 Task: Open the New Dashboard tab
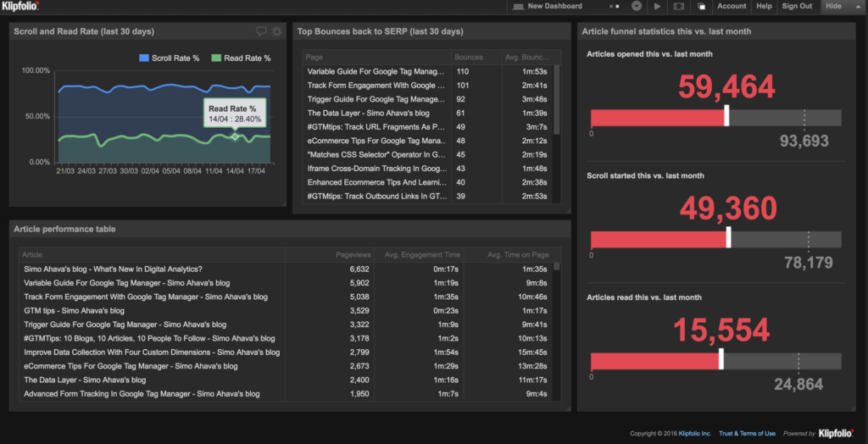(x=554, y=6)
